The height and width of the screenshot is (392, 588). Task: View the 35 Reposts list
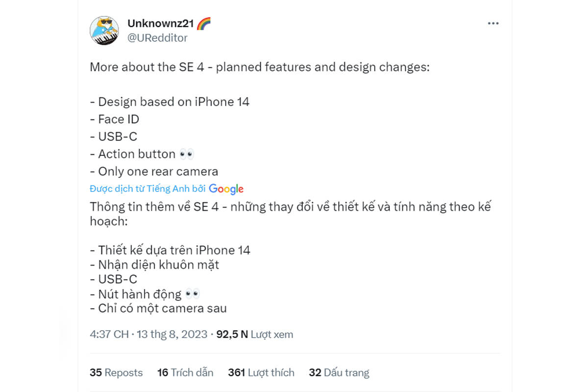116,372
